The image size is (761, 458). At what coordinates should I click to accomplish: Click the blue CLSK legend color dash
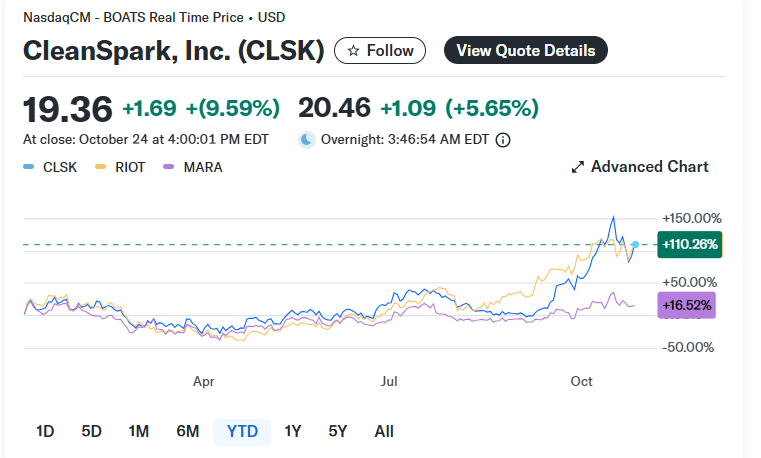point(28,167)
